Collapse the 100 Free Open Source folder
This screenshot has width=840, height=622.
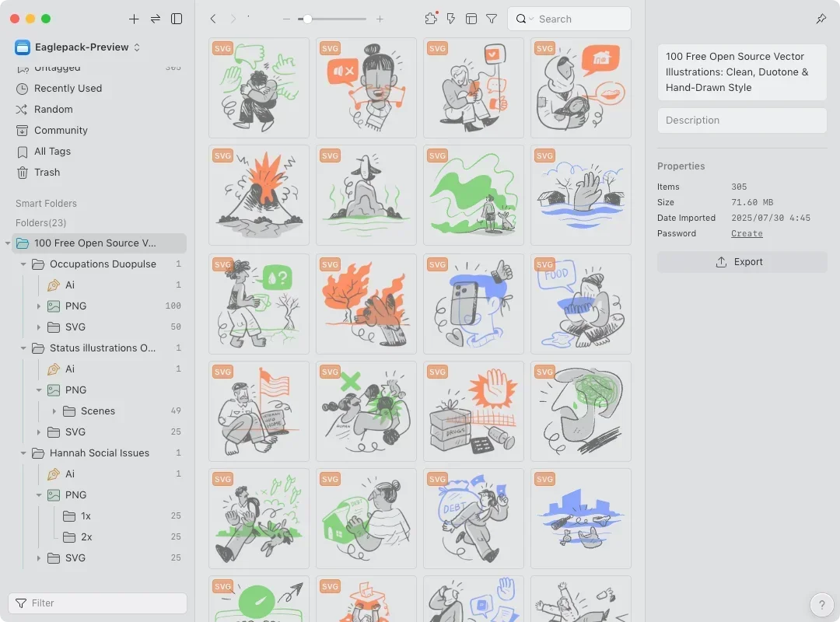(8, 243)
